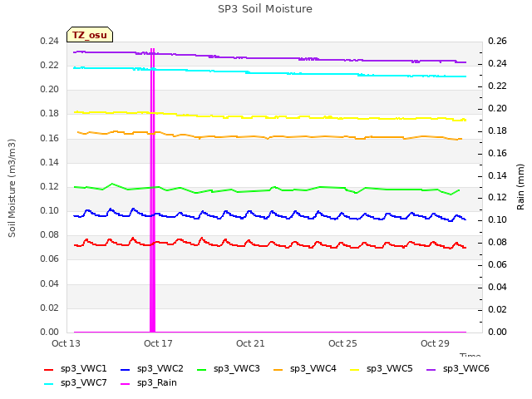Toggle the sp3_VWC1 legend entry
The height and width of the screenshot is (399, 532).
pyautogui.click(x=76, y=368)
